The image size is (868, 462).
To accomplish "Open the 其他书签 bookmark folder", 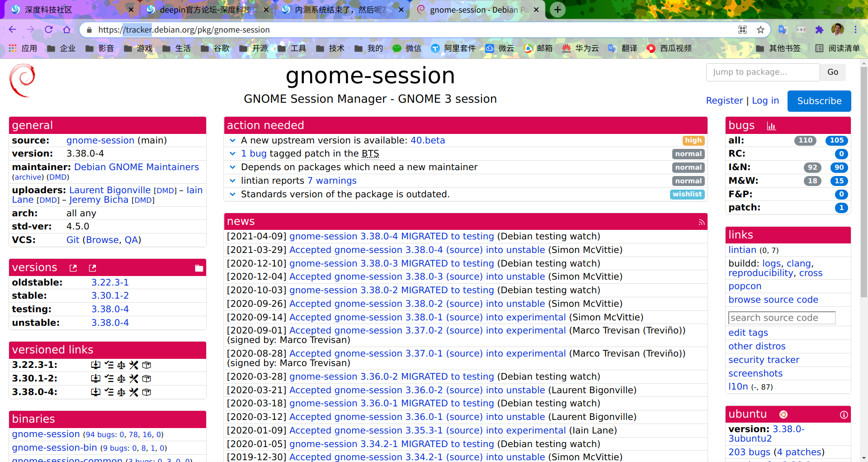I will [778, 48].
